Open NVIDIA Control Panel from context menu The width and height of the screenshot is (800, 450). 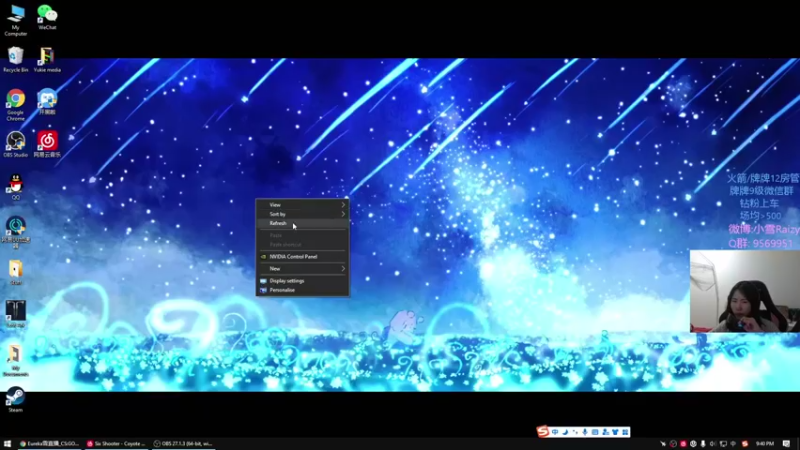pyautogui.click(x=303, y=257)
